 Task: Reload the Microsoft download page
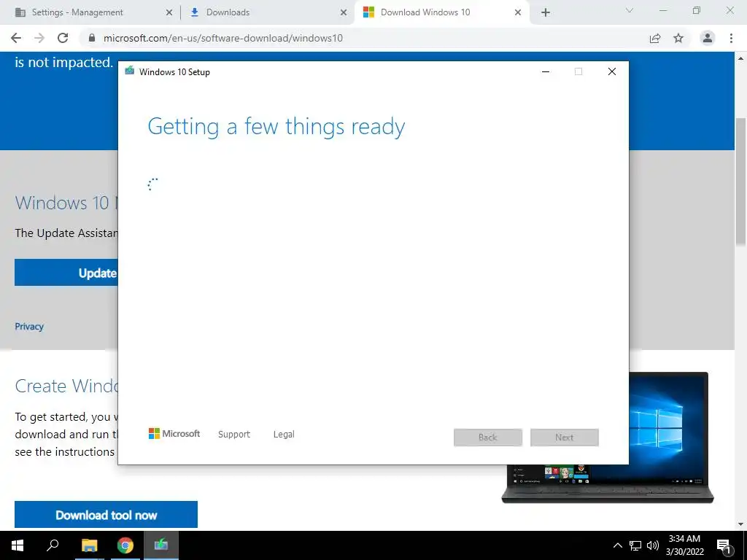coord(63,38)
